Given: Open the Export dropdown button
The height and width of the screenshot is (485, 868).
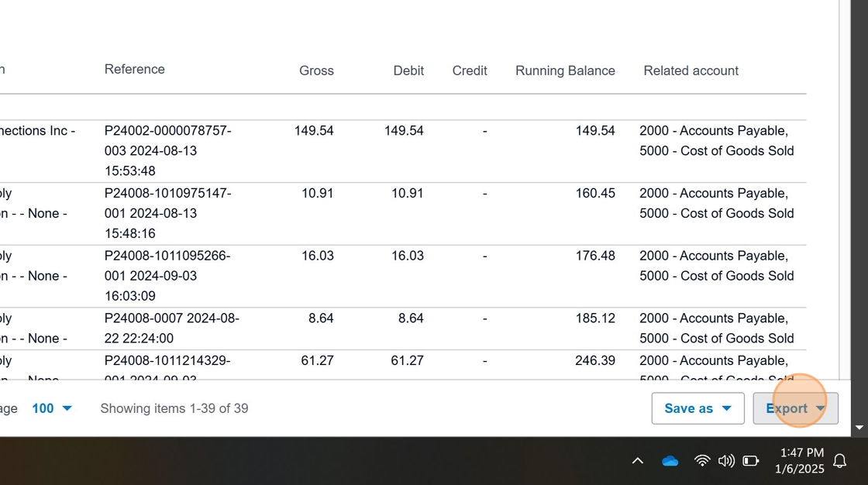Looking at the screenshot, I should [795, 408].
